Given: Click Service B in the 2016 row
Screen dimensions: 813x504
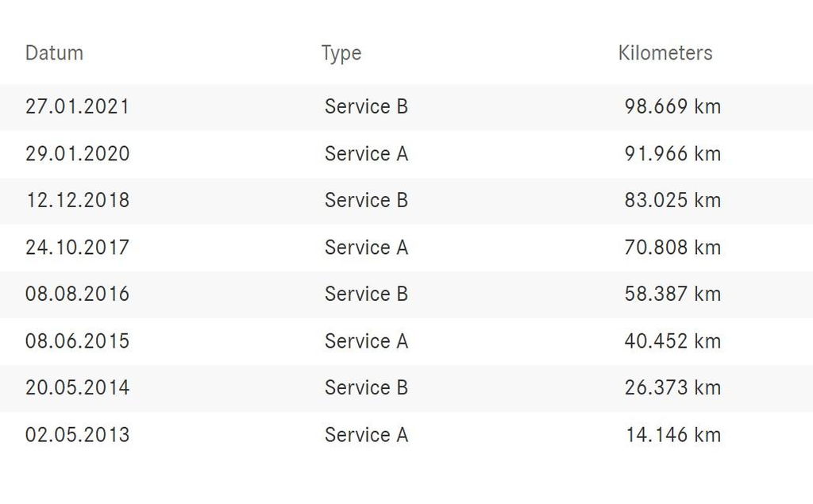Looking at the screenshot, I should (366, 294).
